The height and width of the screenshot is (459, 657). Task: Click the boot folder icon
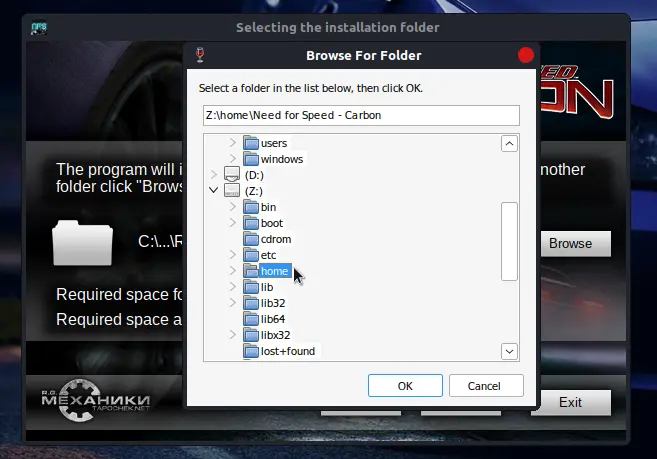tap(251, 223)
